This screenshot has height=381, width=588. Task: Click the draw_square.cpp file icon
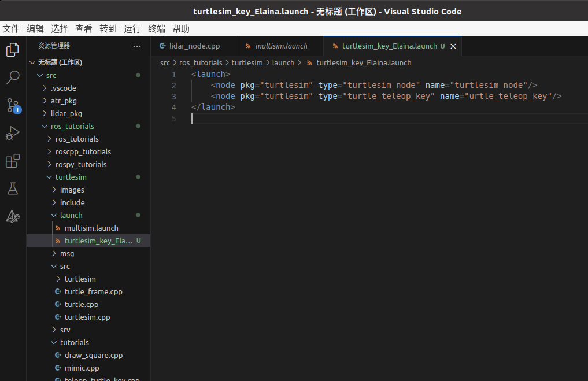pyautogui.click(x=58, y=355)
